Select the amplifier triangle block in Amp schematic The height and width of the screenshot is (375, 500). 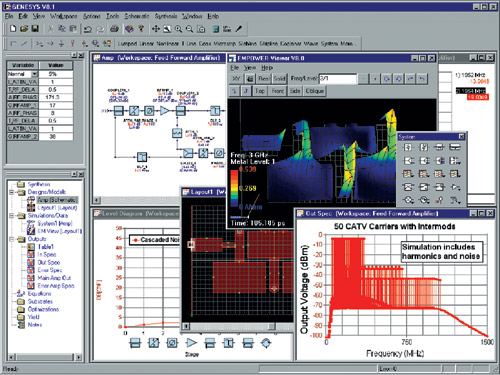coord(165,110)
